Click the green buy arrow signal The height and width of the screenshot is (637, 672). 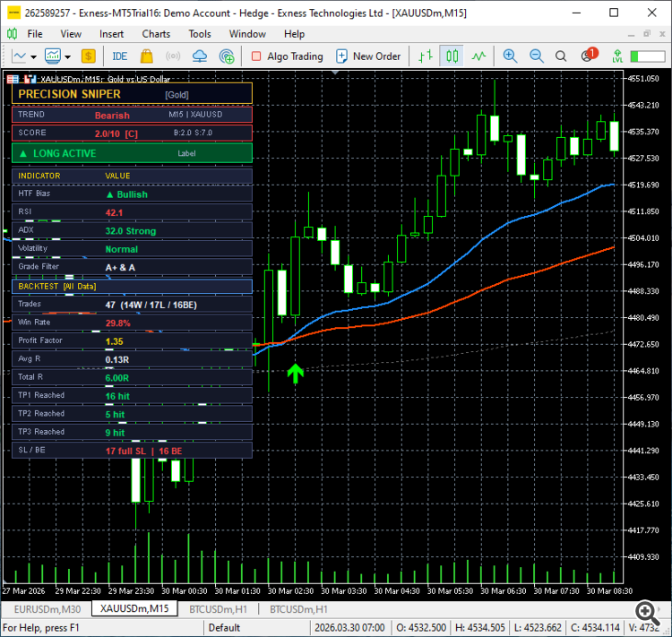click(296, 374)
